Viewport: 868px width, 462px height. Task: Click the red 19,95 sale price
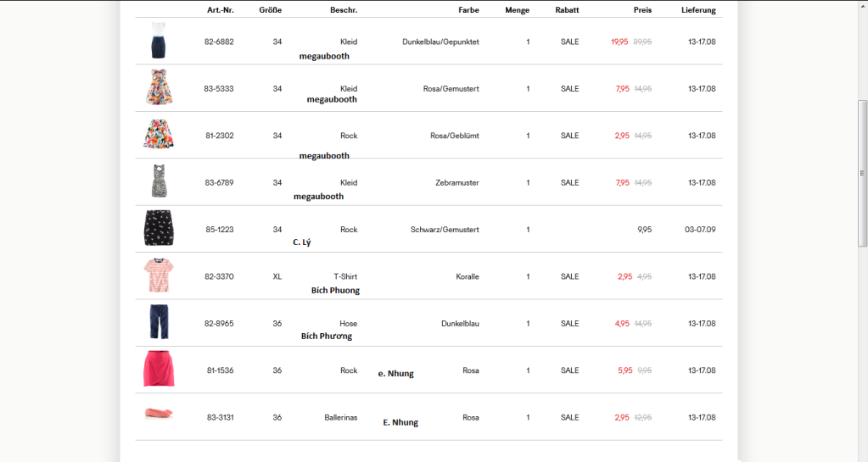(619, 42)
